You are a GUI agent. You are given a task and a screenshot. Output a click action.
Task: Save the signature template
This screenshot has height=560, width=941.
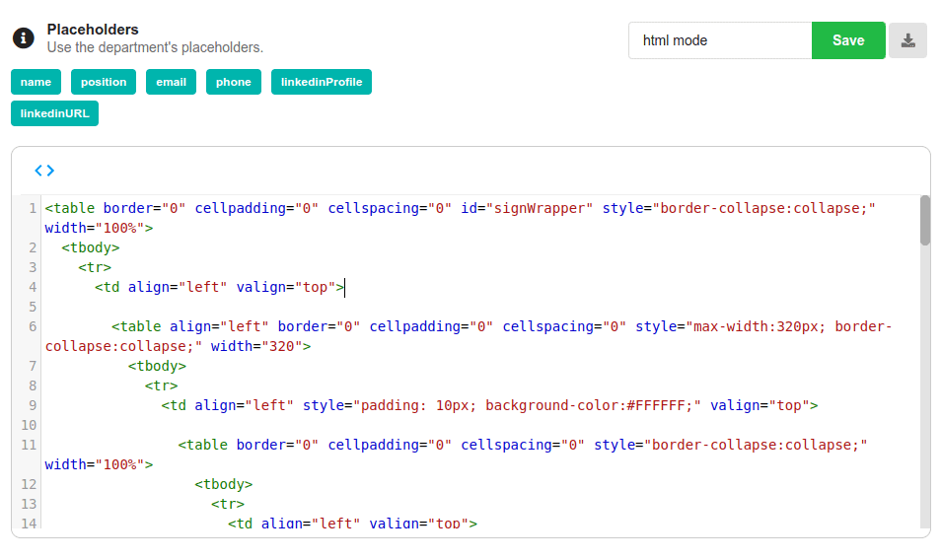(x=848, y=40)
